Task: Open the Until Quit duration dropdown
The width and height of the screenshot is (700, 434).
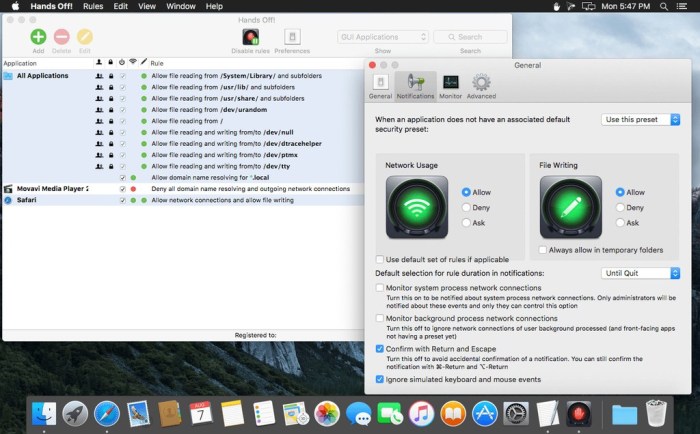Action: [x=641, y=273]
